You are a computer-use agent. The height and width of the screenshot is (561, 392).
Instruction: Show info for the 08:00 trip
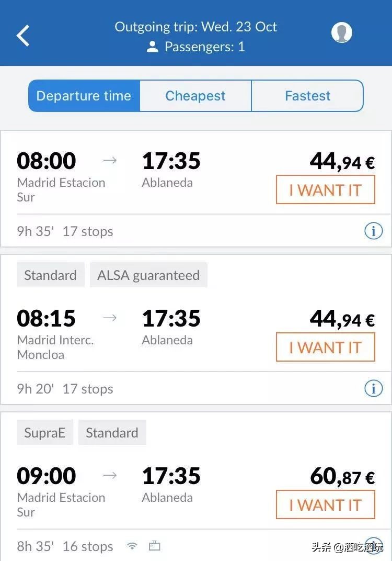pos(373,231)
